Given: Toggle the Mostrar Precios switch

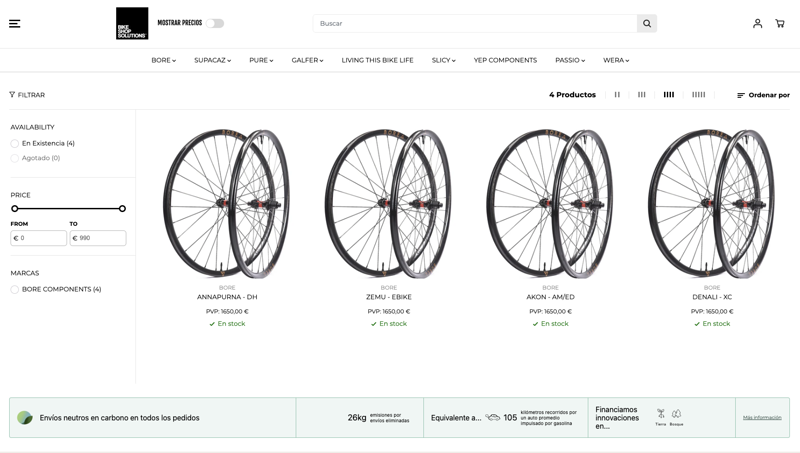Looking at the screenshot, I should click(215, 23).
